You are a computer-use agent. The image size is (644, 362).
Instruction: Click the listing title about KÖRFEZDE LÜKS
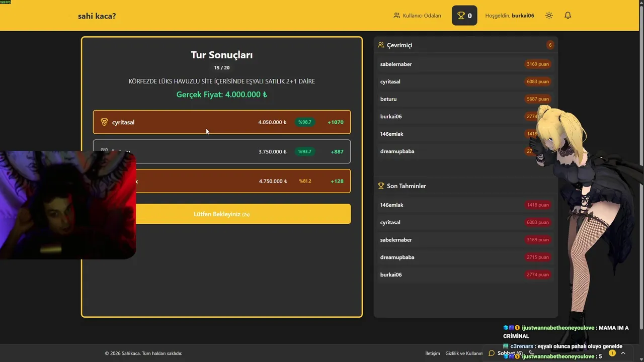(222, 81)
